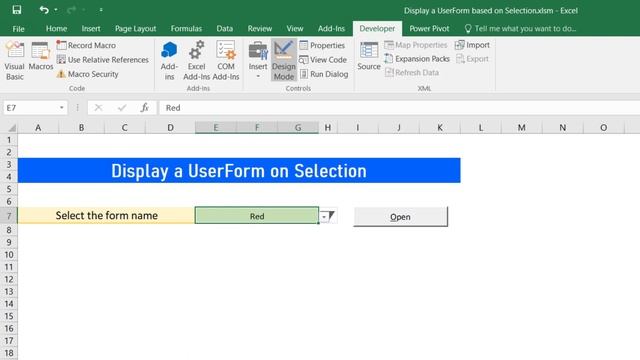Click the formula bar containing Red
Image resolution: width=640 pixels, height=360 pixels.
coord(400,108)
